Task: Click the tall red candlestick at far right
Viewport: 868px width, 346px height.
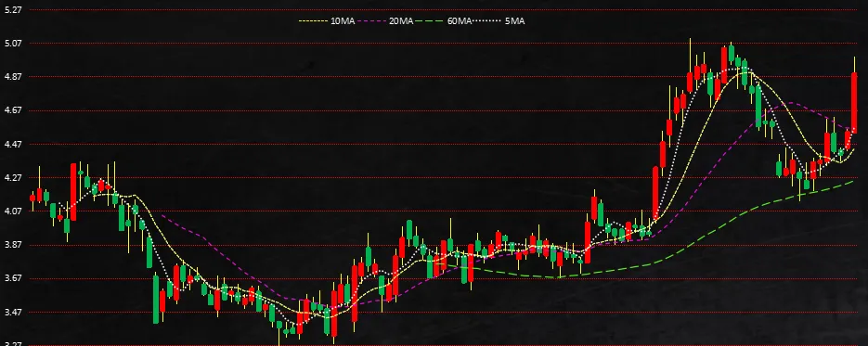Action: [x=854, y=103]
